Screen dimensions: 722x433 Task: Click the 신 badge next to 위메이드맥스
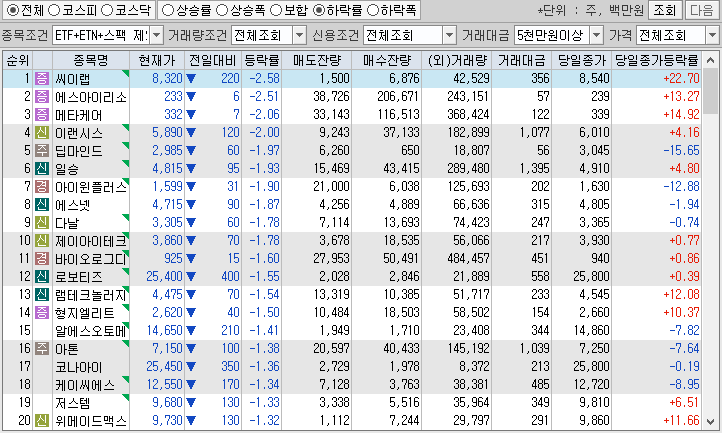pos(42,421)
